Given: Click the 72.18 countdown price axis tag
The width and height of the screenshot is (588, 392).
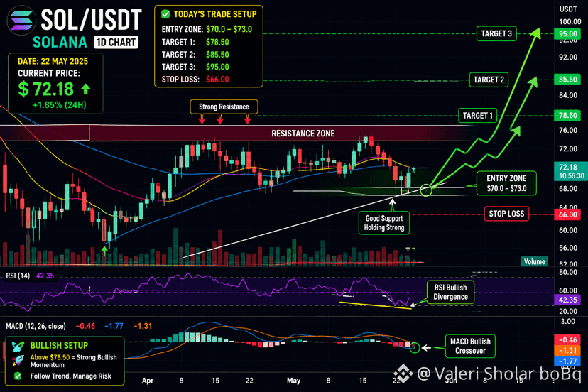Looking at the screenshot, I should tap(570, 171).
